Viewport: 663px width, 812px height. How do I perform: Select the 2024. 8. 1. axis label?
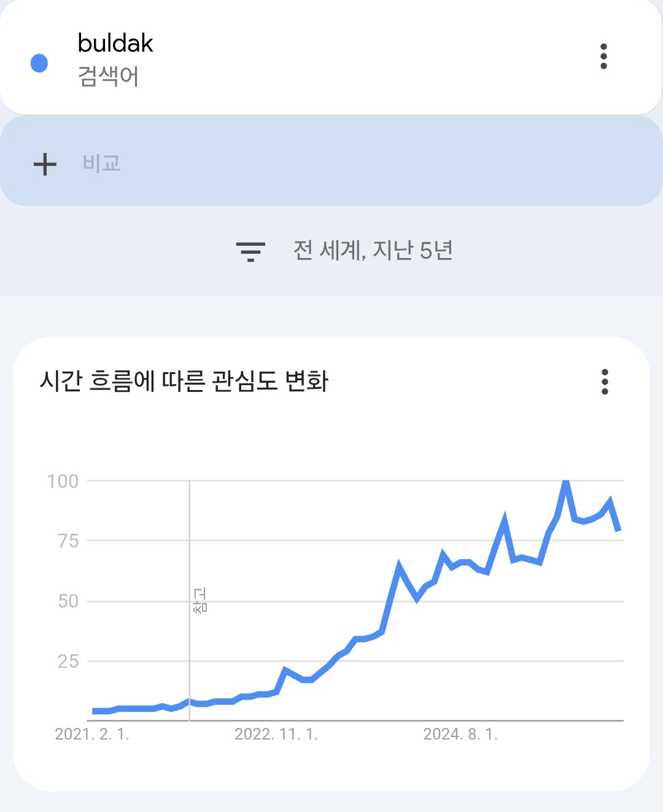click(x=460, y=734)
